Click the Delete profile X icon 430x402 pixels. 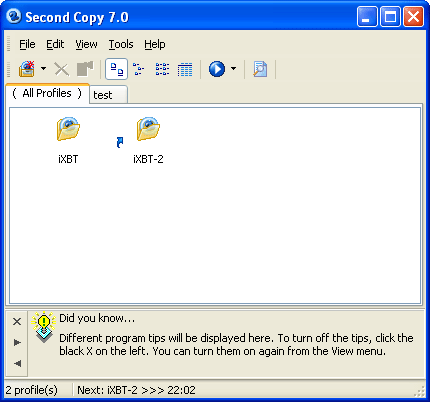click(x=61, y=69)
